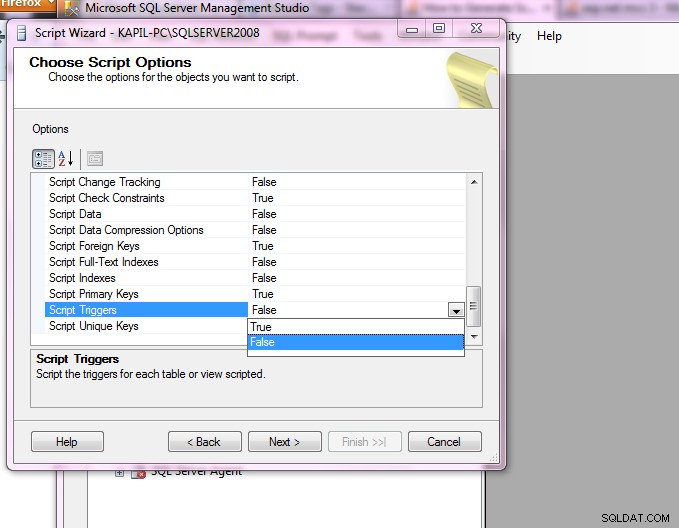Sort options alphabetically with A-Z icon

(x=66, y=159)
